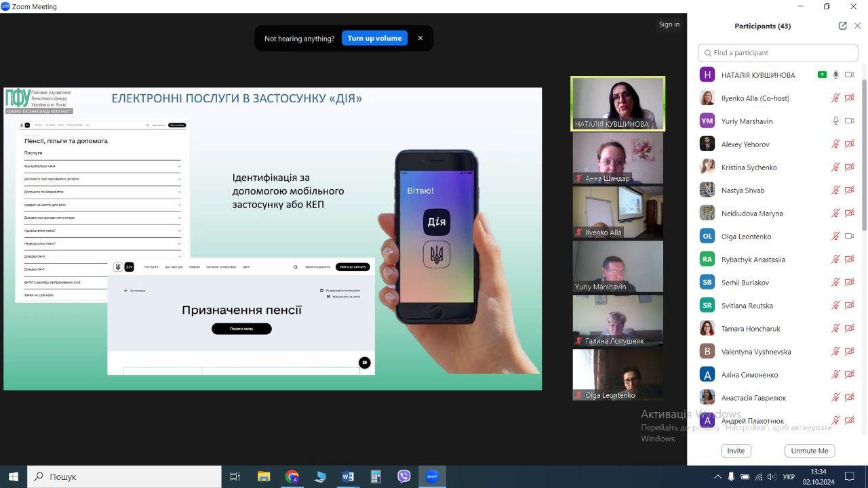This screenshot has width=868, height=488.
Task: Pop out the Participants panel
Action: [x=842, y=26]
